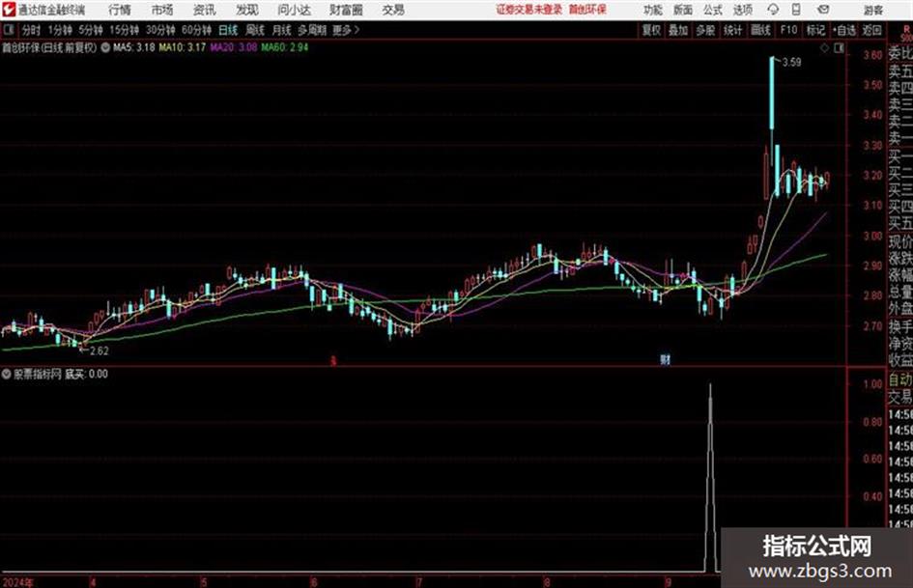Viewport: 913px width, 588px height.
Task: Open the 版面 menu
Action: pyautogui.click(x=683, y=10)
